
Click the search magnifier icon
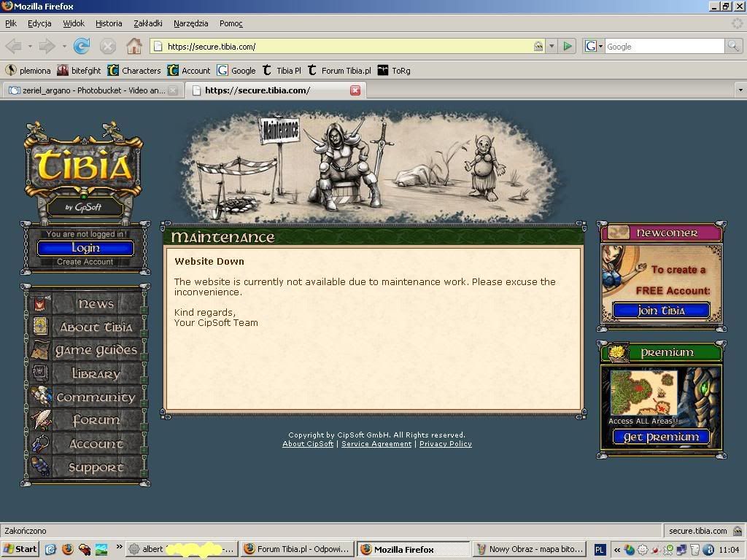[x=733, y=46]
